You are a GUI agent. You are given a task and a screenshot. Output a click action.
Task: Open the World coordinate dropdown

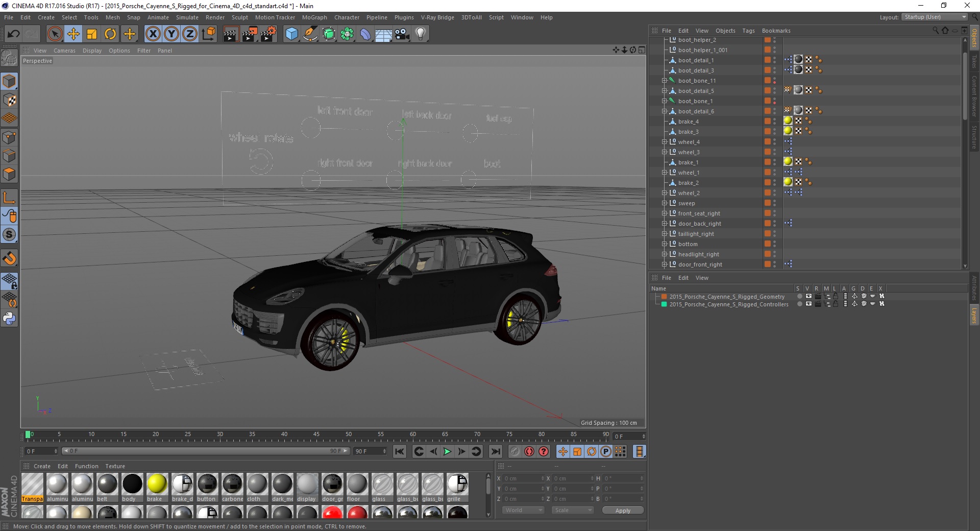click(x=523, y=510)
